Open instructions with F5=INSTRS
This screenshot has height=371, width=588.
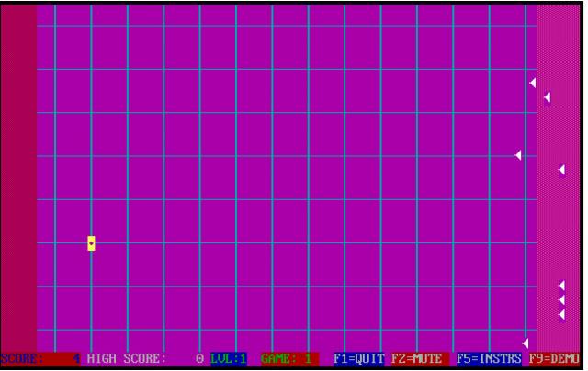[x=488, y=358]
